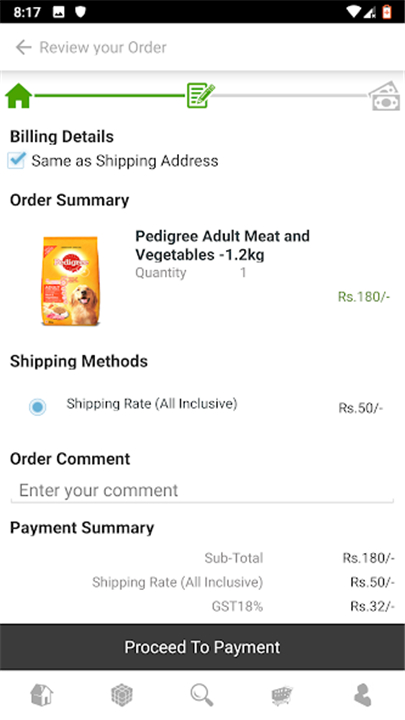Uncheck Same as Shipping Address checkbox
Screen dimensions: 405x720
17,160
